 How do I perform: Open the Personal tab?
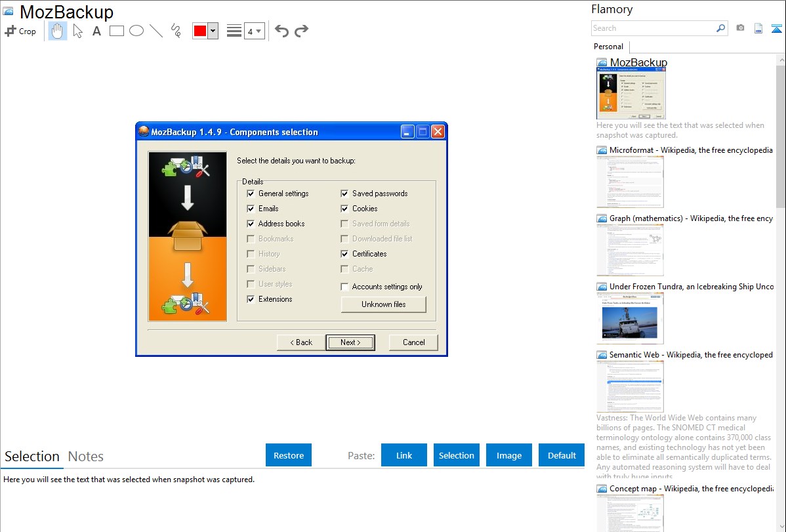[x=609, y=46]
